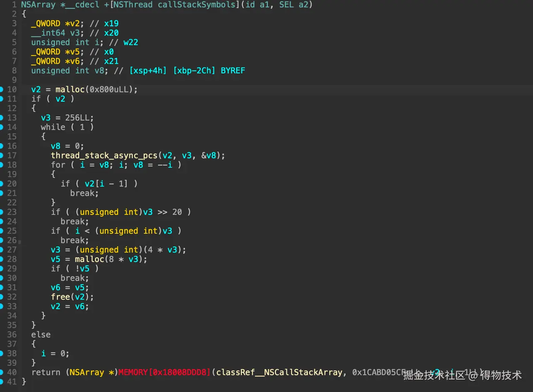This screenshot has width=533, height=392.
Task: Toggle breakpoint dot beside line 17
Action: tap(2, 155)
